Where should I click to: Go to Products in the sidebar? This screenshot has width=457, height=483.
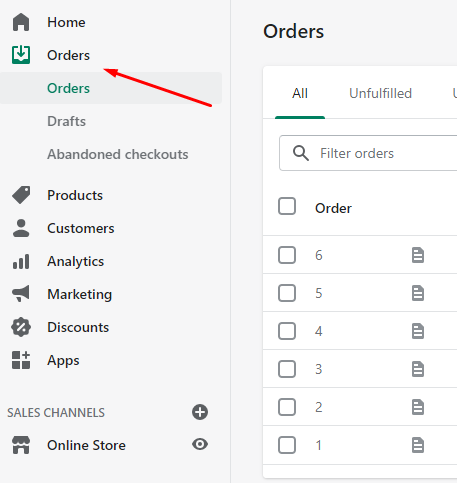click(x=75, y=195)
